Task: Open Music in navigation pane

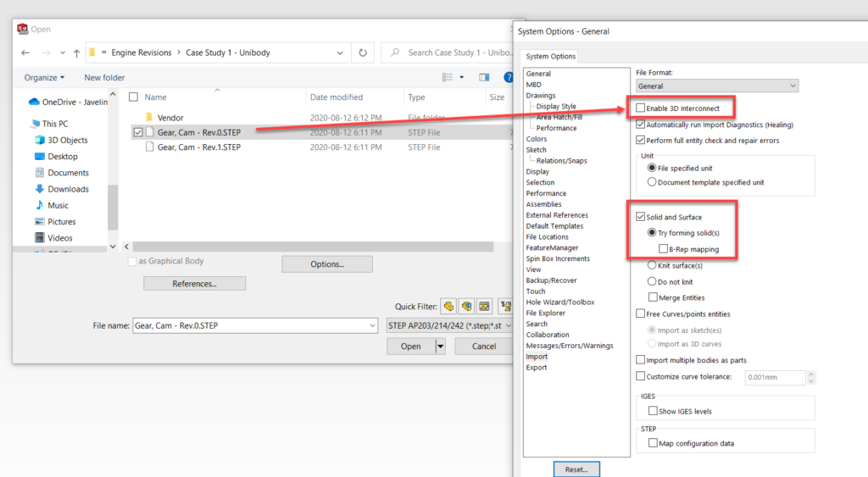Action: pos(52,205)
